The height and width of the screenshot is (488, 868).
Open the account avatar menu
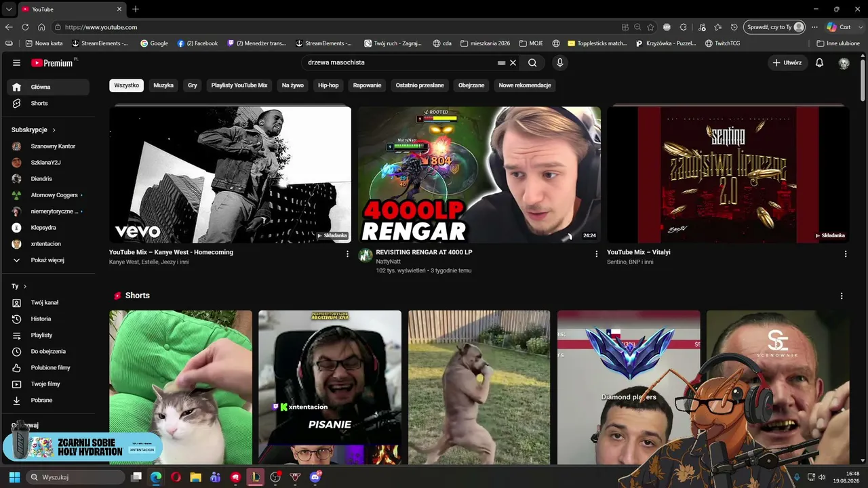tap(844, 63)
